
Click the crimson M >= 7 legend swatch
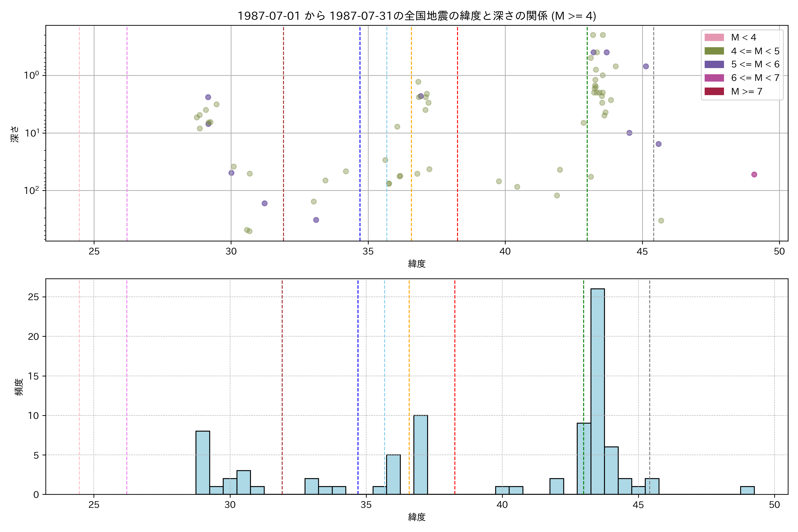click(x=714, y=92)
